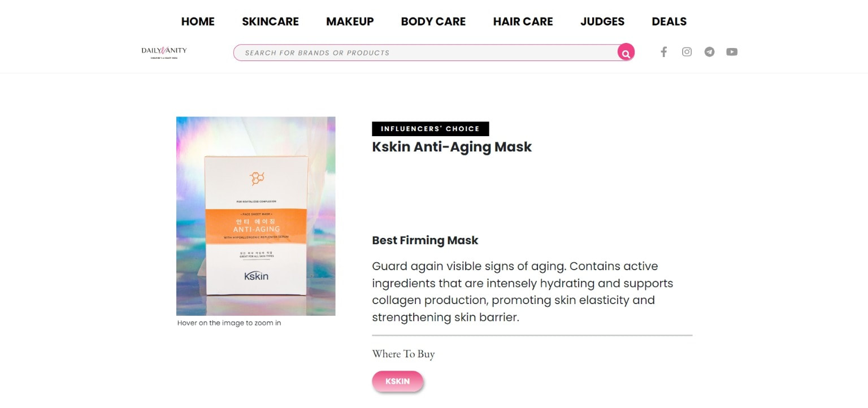View the JUDGES page
Image resolution: width=868 pixels, height=408 pixels.
pos(602,21)
